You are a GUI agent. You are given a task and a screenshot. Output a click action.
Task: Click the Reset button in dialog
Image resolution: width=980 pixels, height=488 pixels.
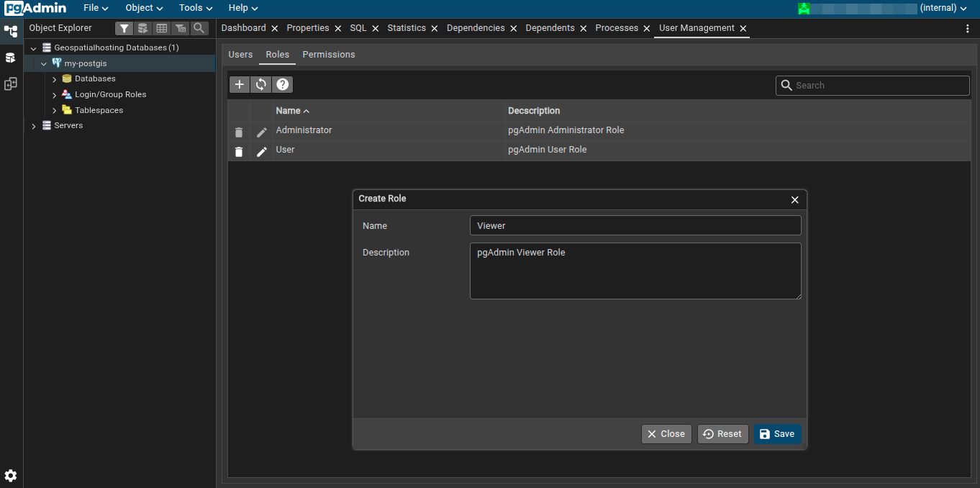722,434
